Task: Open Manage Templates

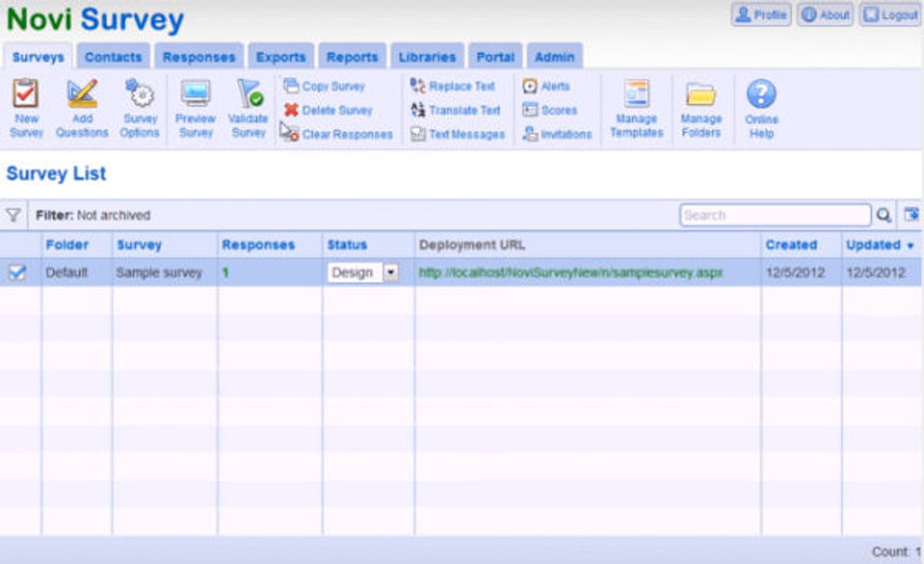Action: 636,109
